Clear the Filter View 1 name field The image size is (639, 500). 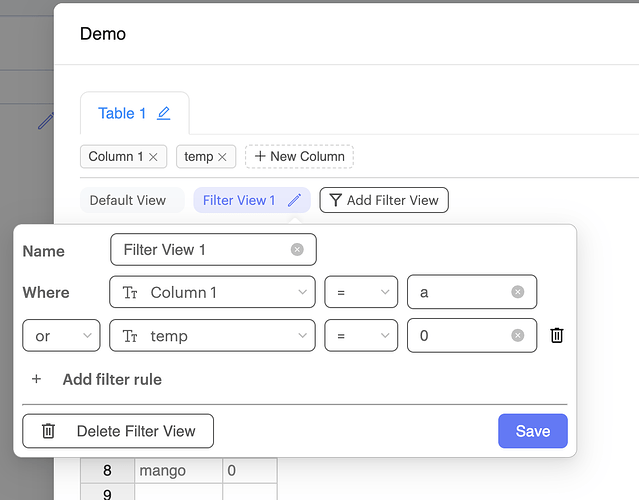tap(297, 249)
